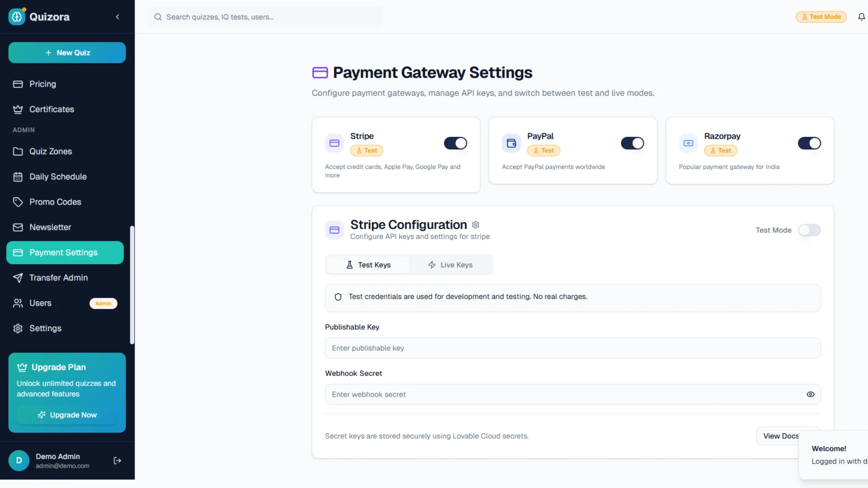Click the Webhook Secret input field
The image size is (868, 488).
pos(573,394)
